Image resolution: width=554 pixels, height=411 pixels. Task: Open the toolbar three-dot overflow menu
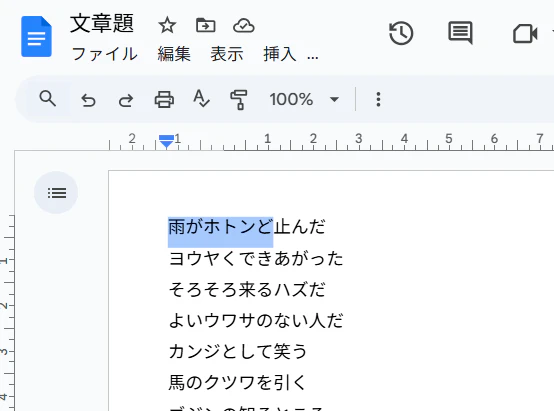[378, 99]
